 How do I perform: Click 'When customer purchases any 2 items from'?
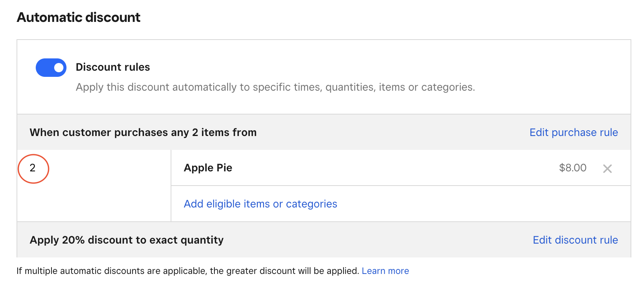coord(143,133)
